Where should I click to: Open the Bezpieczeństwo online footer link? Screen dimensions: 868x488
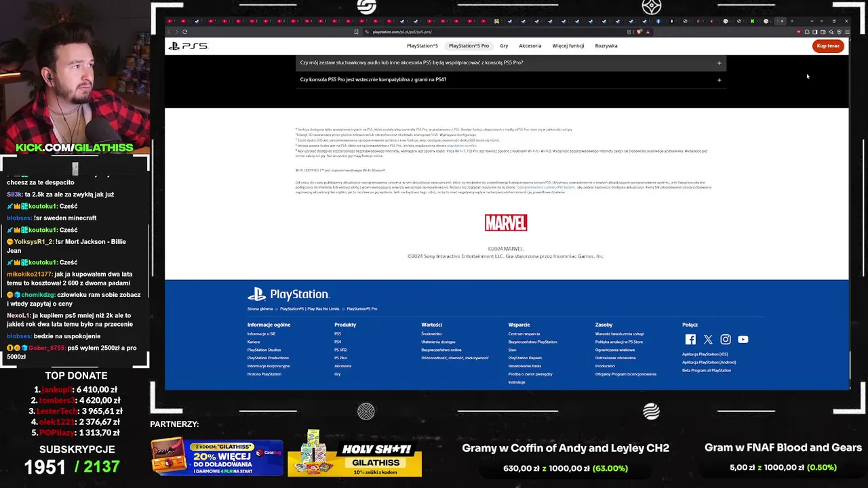[x=441, y=350]
